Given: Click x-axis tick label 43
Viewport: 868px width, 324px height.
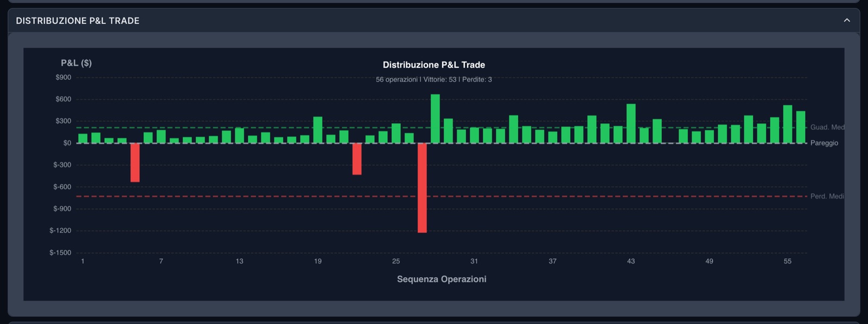Looking at the screenshot, I should tap(631, 261).
